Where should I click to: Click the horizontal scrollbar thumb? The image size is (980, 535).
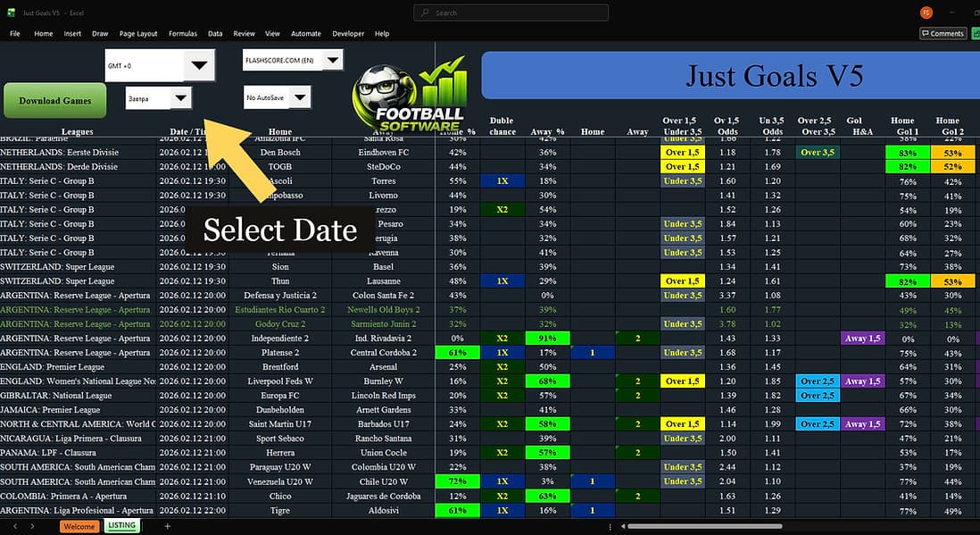(704, 526)
